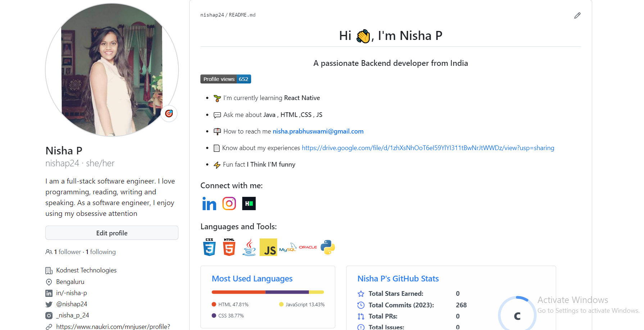Click the organization building icon beside Kodnest Technologies
Viewport: 644px width, 330px height.
tap(49, 271)
